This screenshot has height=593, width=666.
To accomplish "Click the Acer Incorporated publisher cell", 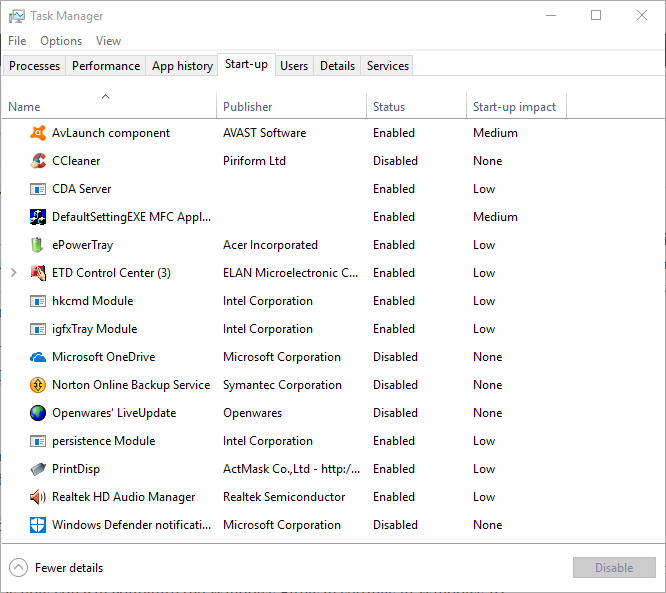I will [270, 245].
